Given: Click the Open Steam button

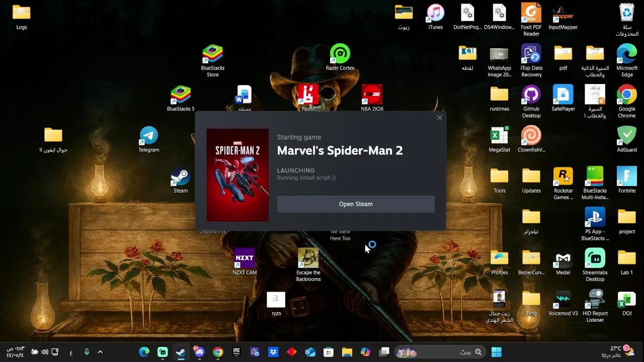Looking at the screenshot, I should [355, 204].
